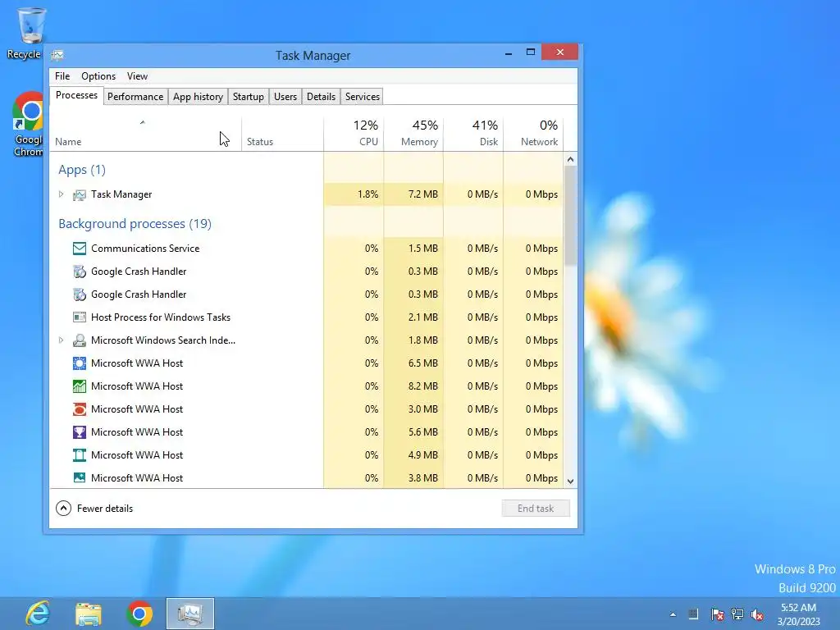The width and height of the screenshot is (840, 630).
Task: Click the Communications Service envelope icon
Action: click(80, 249)
